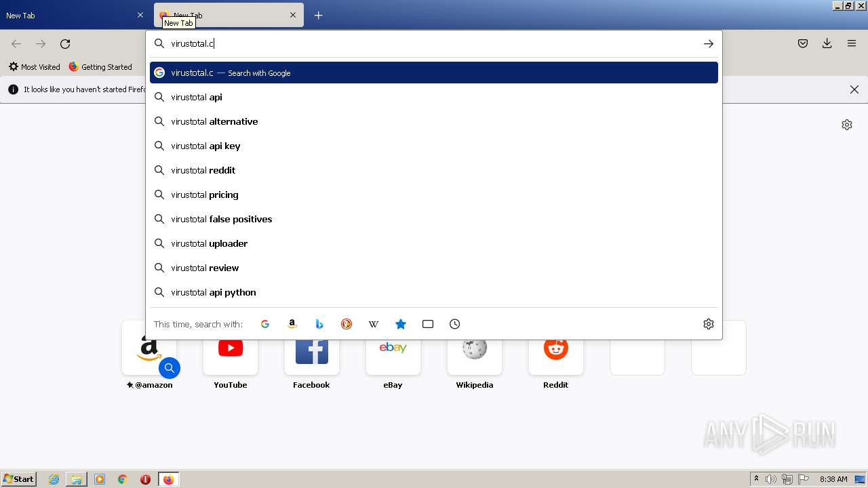Image resolution: width=868 pixels, height=488 pixels.
Task: Click the Go arrow in address bar
Action: pos(709,43)
